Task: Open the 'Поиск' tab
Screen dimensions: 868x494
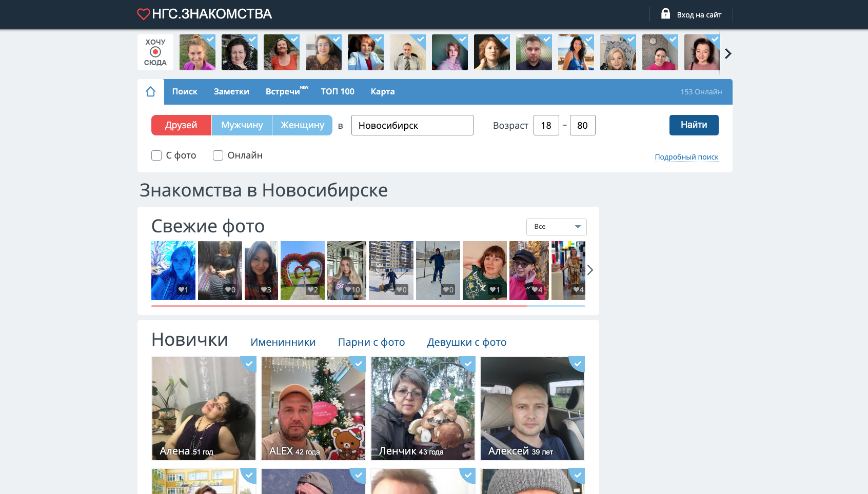Action: click(x=185, y=92)
